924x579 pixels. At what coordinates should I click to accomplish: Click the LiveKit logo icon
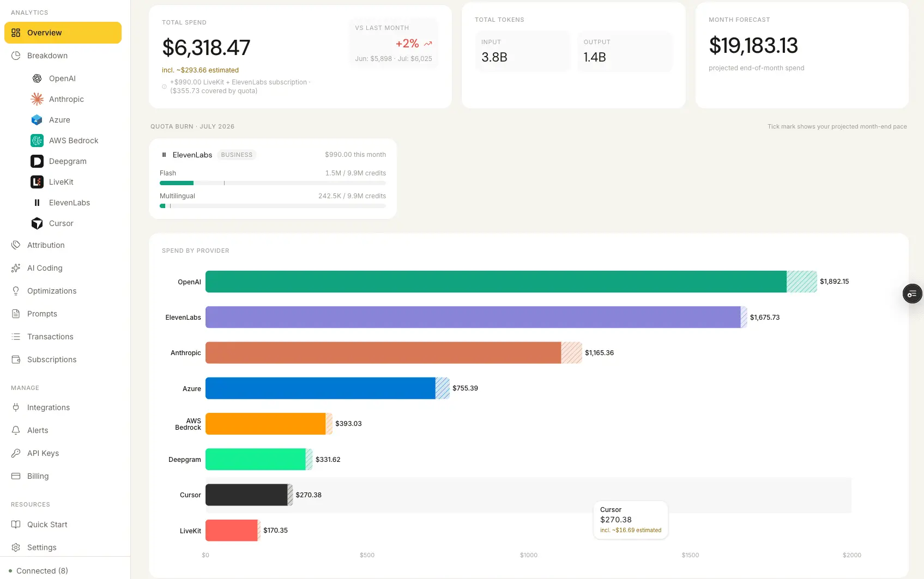click(x=37, y=182)
